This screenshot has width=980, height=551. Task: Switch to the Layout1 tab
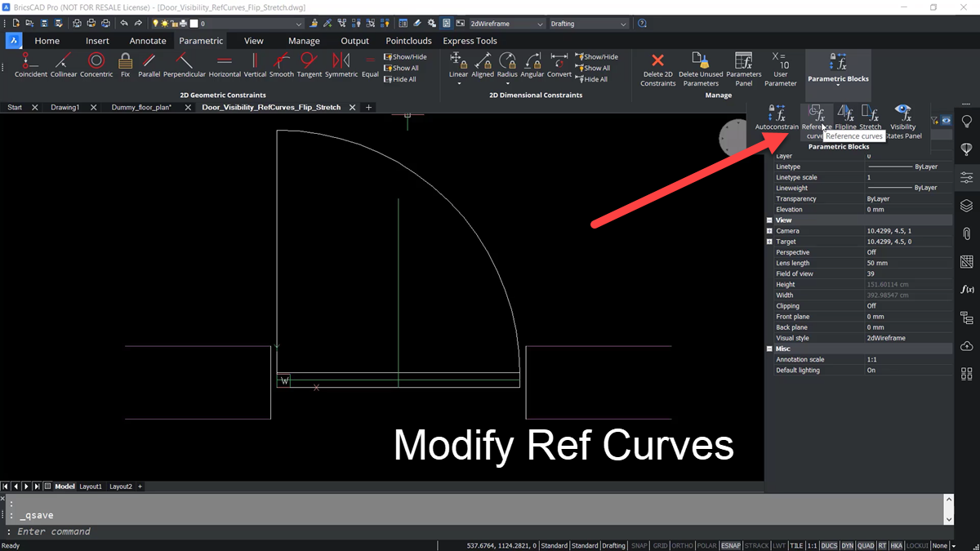pyautogui.click(x=91, y=487)
